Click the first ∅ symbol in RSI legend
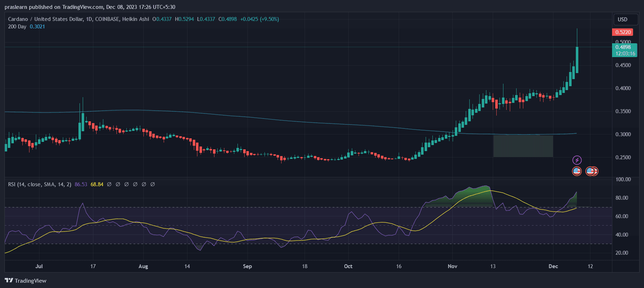The width and height of the screenshot is (644, 288). [x=109, y=184]
